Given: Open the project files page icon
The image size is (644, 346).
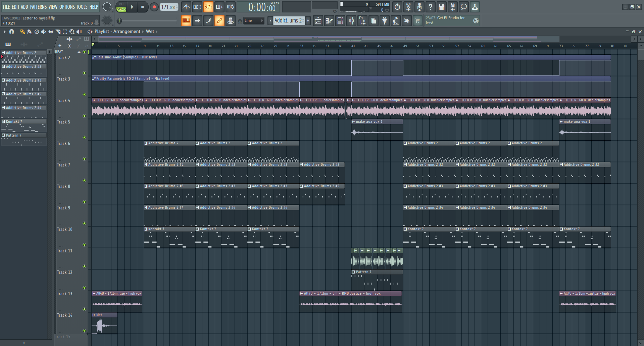Looking at the screenshot, I should [374, 21].
